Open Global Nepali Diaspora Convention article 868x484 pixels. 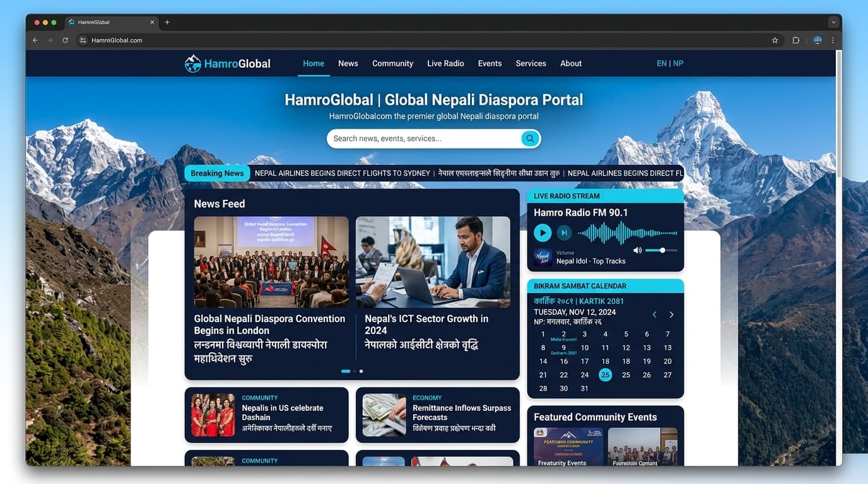click(270, 290)
